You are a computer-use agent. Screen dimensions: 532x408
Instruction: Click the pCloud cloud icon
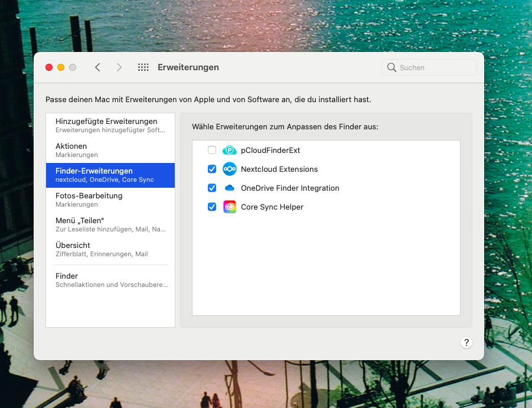[x=230, y=150]
